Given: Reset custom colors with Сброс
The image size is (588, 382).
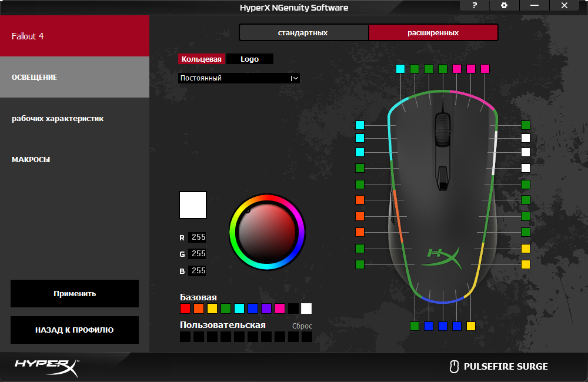Looking at the screenshot, I should point(302,326).
